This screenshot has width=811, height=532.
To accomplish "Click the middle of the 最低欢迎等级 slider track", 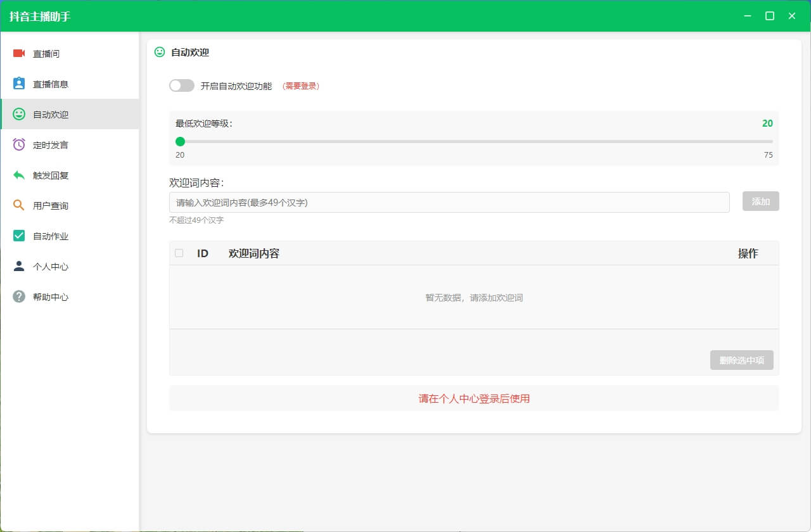I will point(474,141).
